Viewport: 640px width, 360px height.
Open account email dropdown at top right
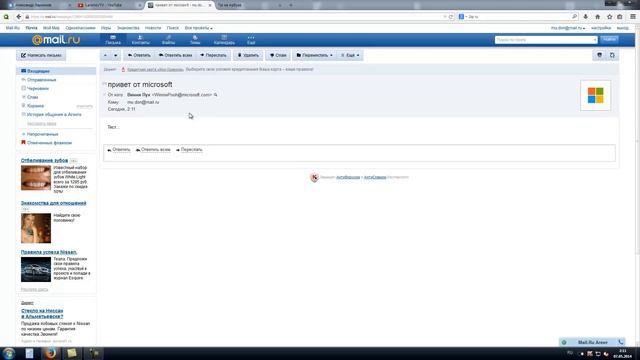click(568, 28)
